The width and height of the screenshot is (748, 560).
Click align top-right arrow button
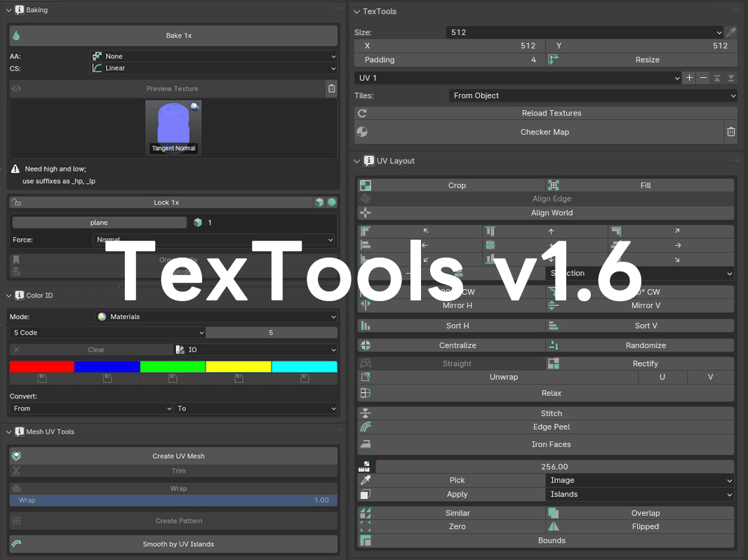pyautogui.click(x=672, y=232)
